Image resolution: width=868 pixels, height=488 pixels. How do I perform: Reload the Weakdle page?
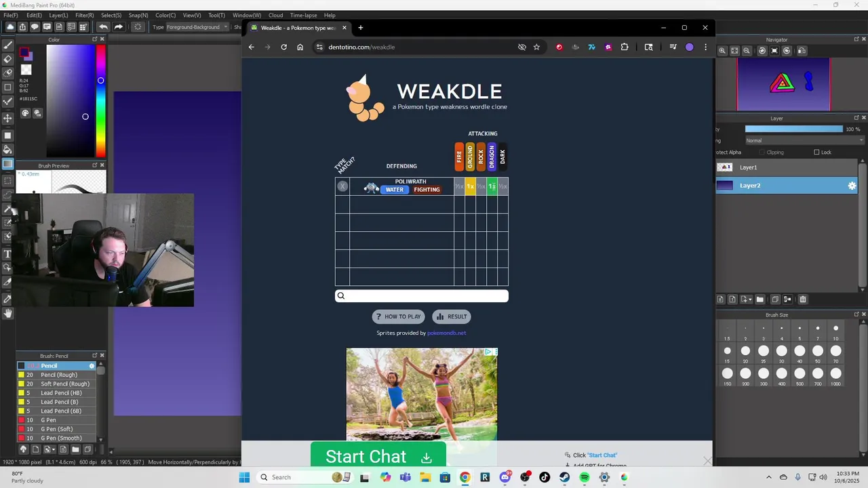[x=283, y=47]
